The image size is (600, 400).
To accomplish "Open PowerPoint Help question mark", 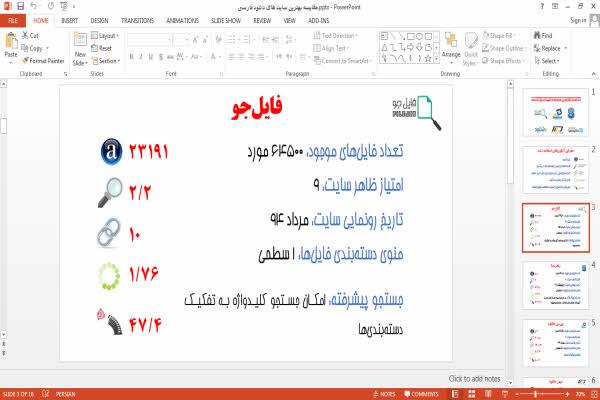I will tap(542, 6).
